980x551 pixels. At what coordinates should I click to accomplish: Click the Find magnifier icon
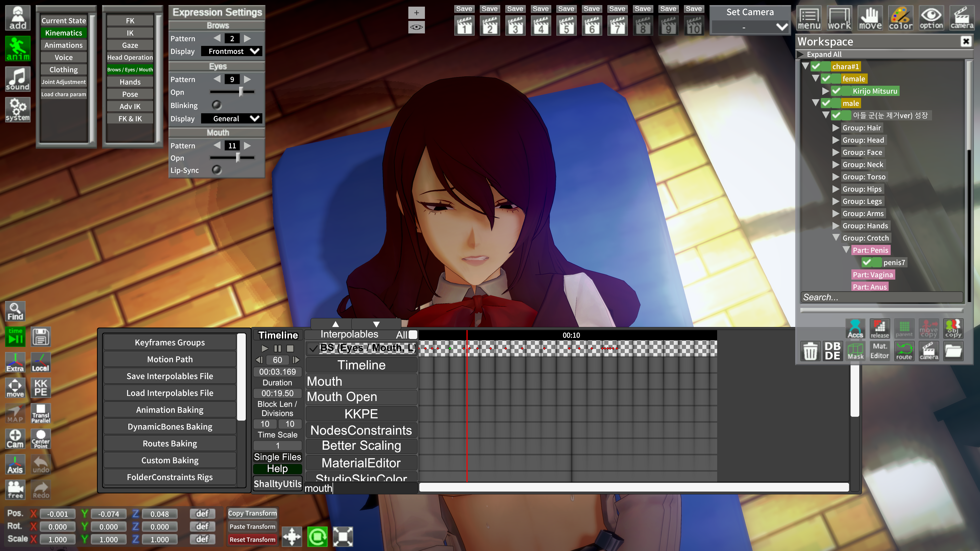[15, 312]
